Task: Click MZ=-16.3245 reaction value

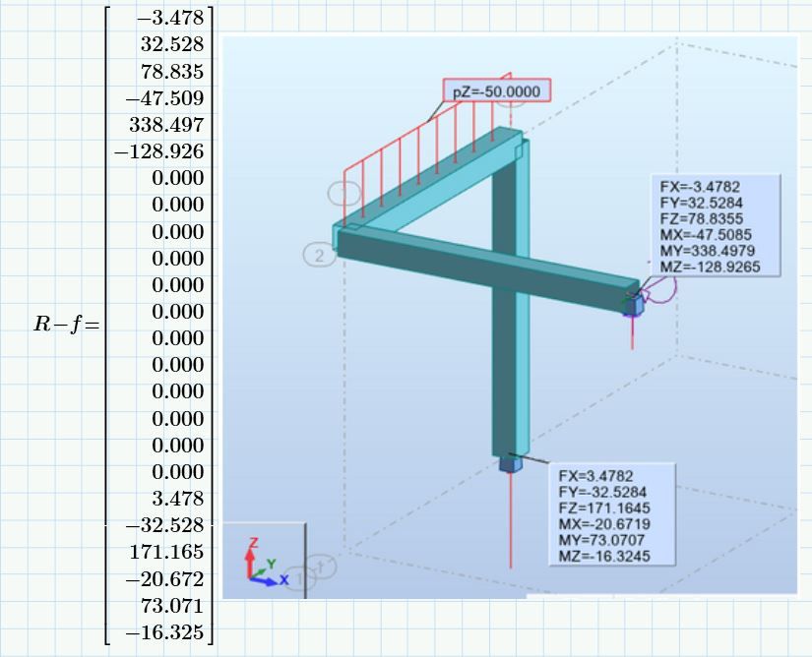Action: (x=604, y=556)
